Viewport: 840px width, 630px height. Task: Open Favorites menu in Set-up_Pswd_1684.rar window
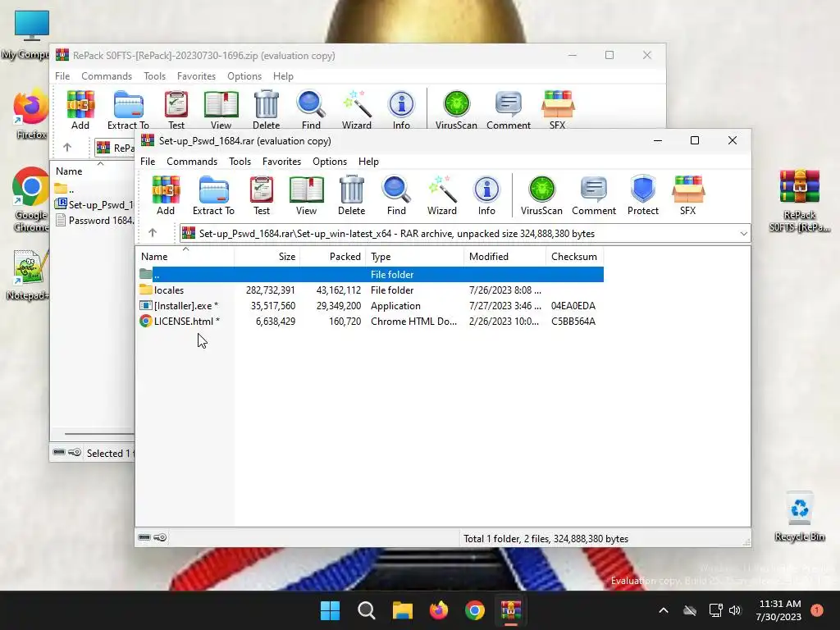click(x=282, y=162)
